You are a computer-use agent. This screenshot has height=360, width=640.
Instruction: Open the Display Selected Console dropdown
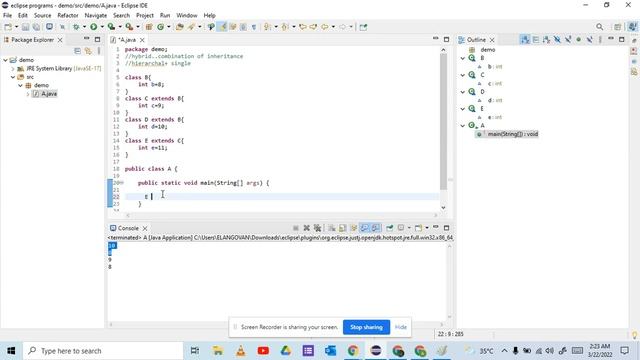coord(409,228)
